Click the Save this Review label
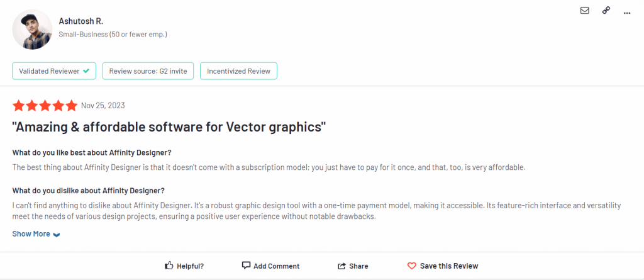This screenshot has width=644, height=280. point(449,266)
